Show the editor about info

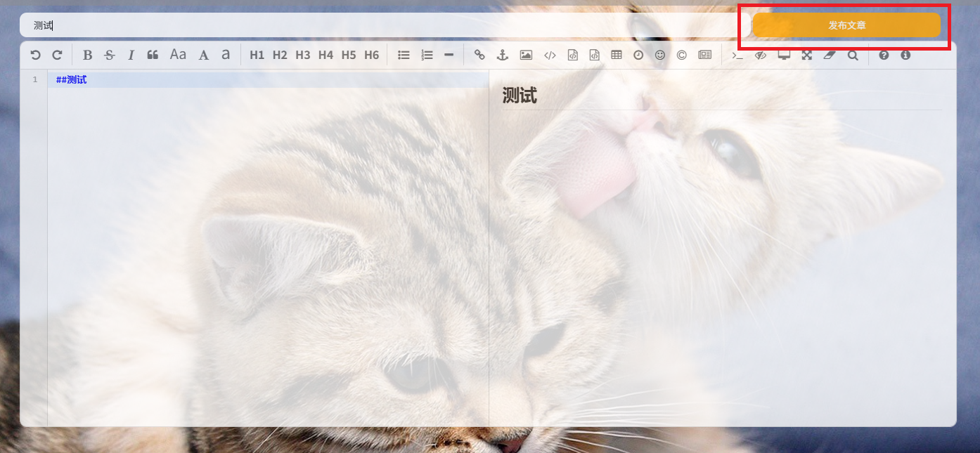pyautogui.click(x=905, y=55)
